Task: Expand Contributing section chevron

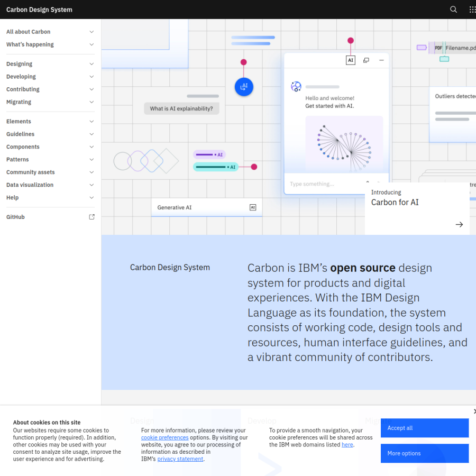Action: click(x=91, y=89)
